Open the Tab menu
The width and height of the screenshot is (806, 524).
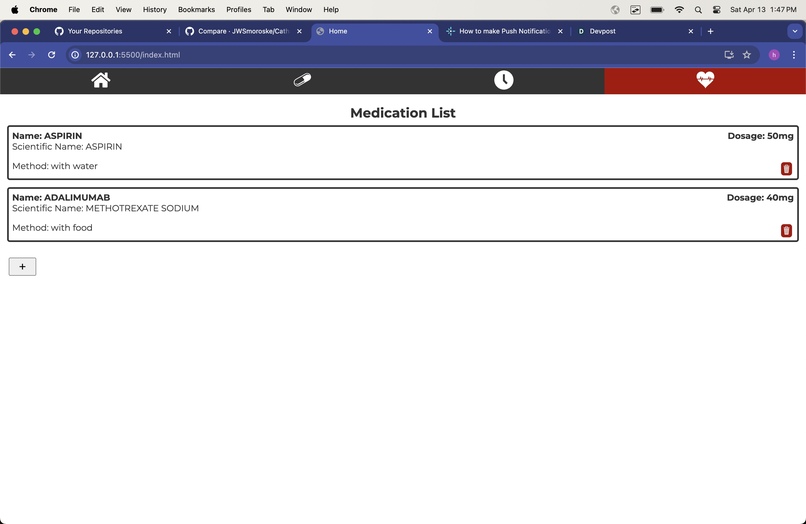(x=268, y=9)
